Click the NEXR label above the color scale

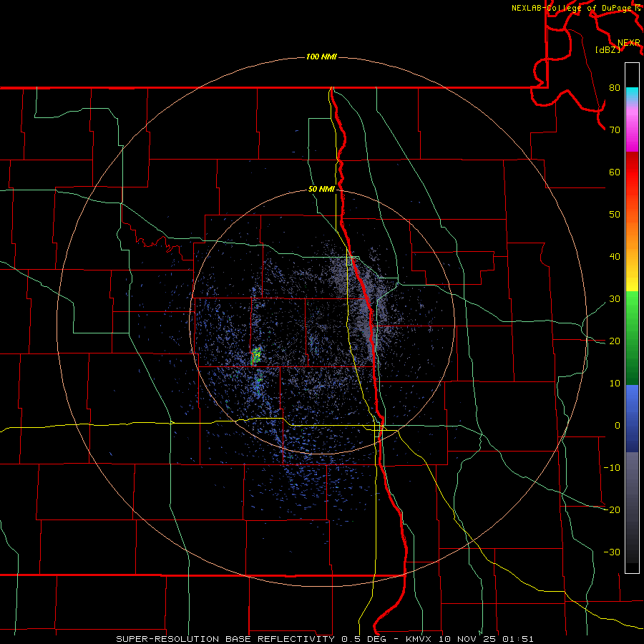(629, 43)
